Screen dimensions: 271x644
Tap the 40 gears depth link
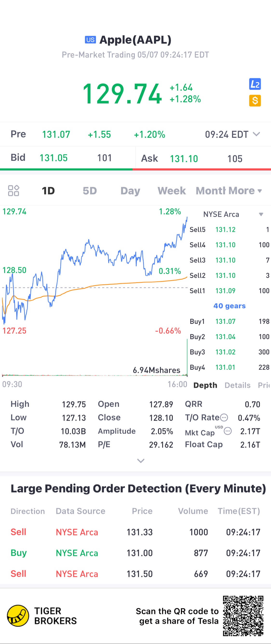click(x=229, y=306)
